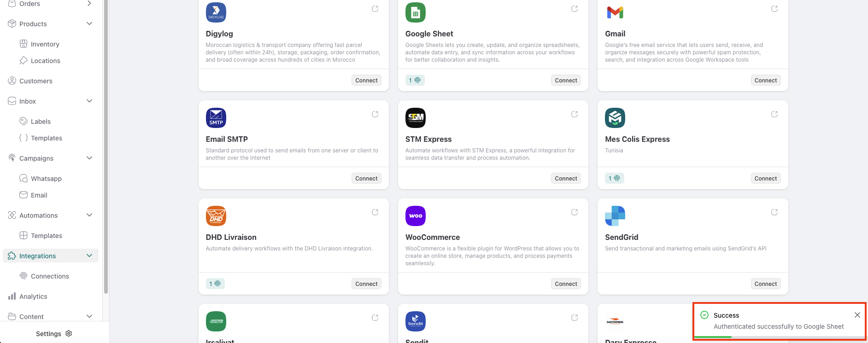Expand the Content section chevron
Viewport: 868px width, 343px height.
click(89, 316)
